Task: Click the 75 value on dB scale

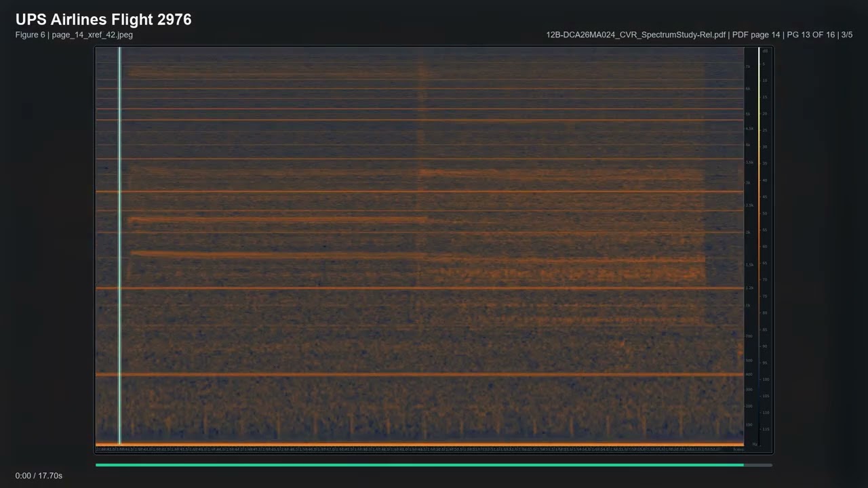Action: 765,296
